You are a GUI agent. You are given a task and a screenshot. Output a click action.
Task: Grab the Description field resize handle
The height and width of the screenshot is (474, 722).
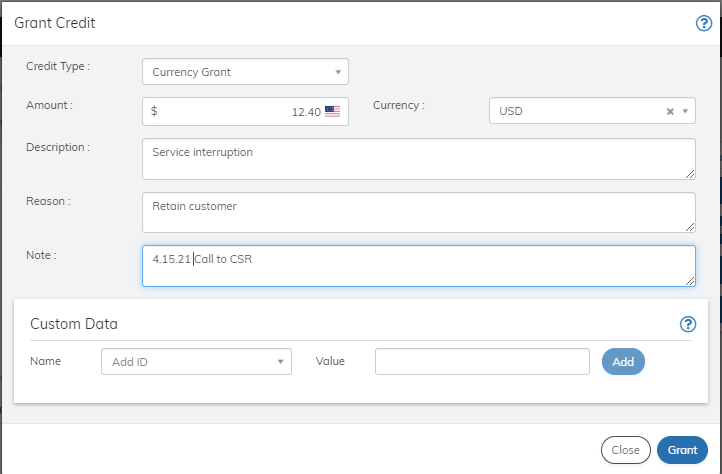(x=690, y=174)
